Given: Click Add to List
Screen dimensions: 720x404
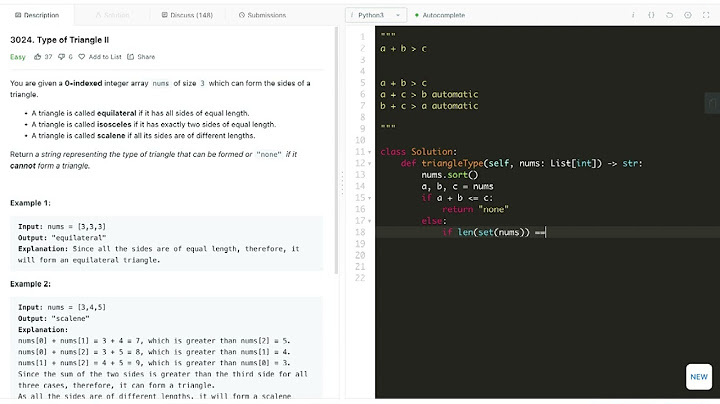Looking at the screenshot, I should pyautogui.click(x=105, y=57).
